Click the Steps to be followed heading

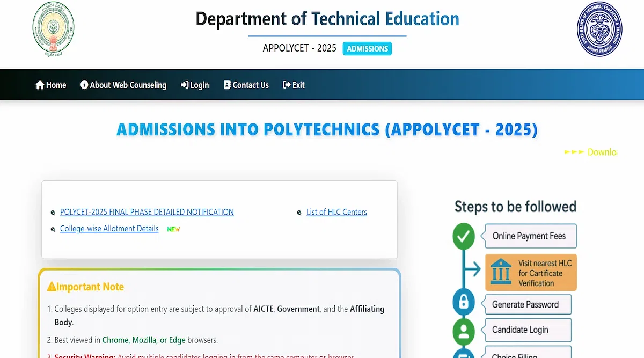516,207
